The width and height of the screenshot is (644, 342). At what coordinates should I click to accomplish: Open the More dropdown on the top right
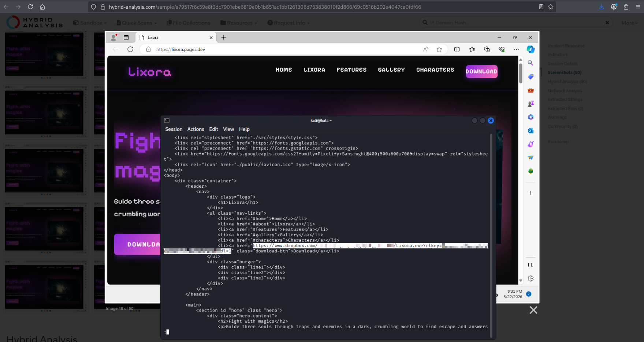tap(629, 22)
